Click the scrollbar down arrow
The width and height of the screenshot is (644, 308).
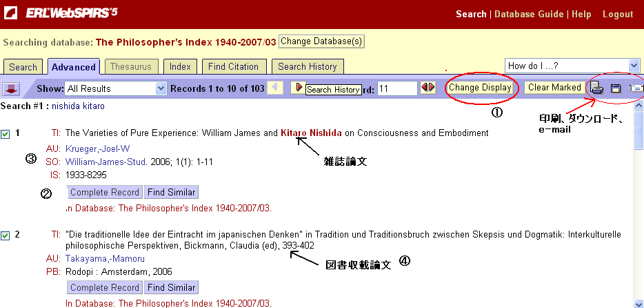638,304
